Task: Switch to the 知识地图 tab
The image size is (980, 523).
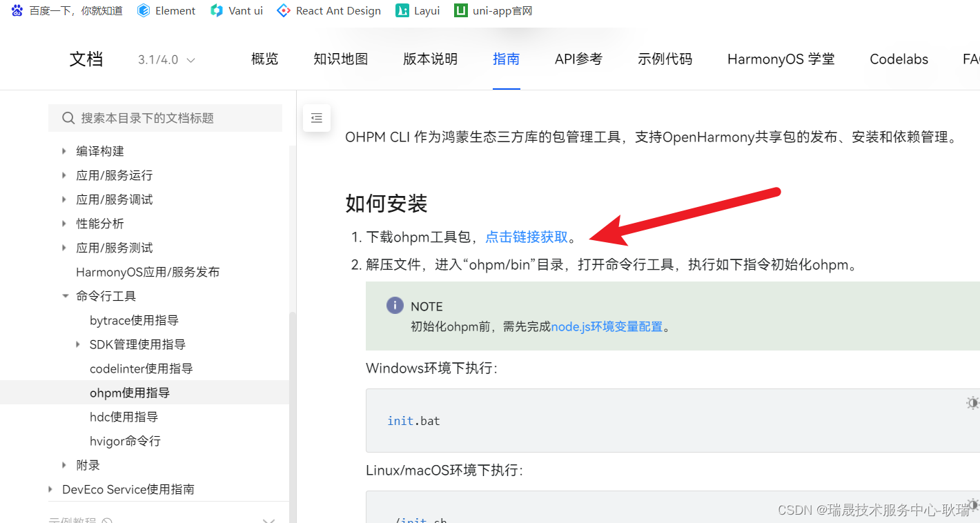Action: point(341,59)
